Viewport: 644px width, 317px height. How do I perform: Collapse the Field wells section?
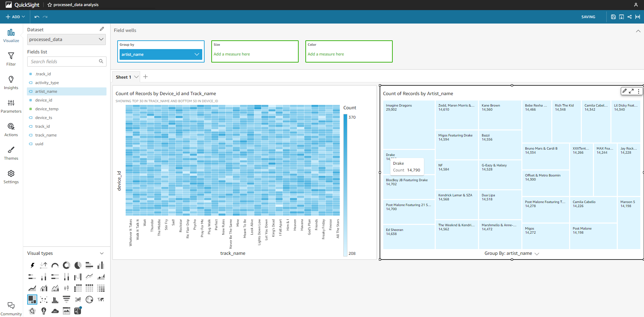click(638, 31)
